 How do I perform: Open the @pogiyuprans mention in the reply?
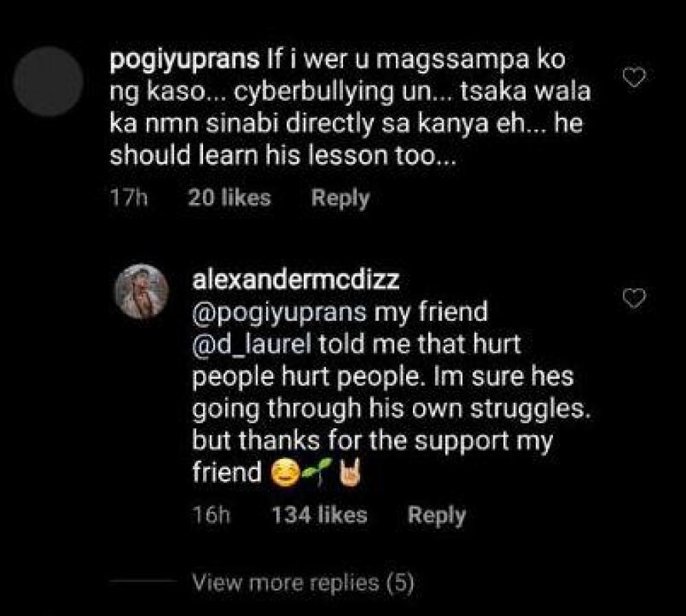[x=279, y=312]
